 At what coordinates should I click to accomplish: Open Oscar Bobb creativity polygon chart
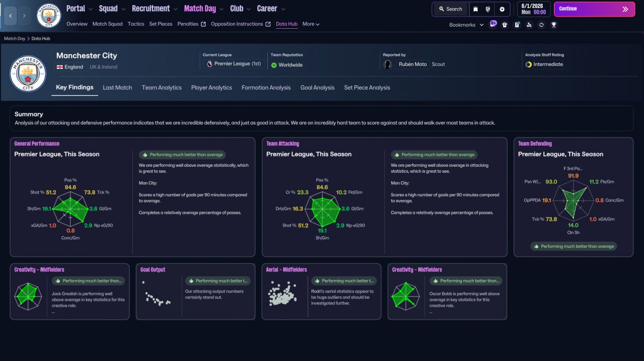[x=405, y=296]
